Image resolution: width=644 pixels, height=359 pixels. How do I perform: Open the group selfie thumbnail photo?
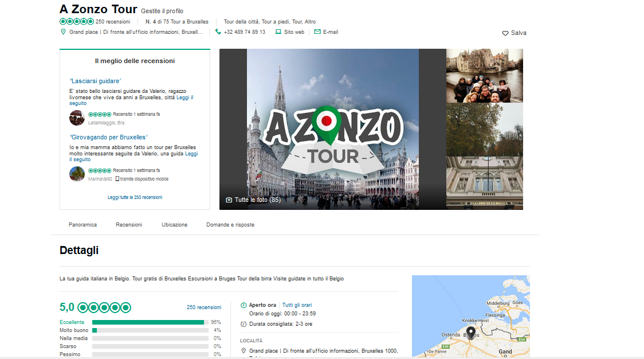point(485,76)
